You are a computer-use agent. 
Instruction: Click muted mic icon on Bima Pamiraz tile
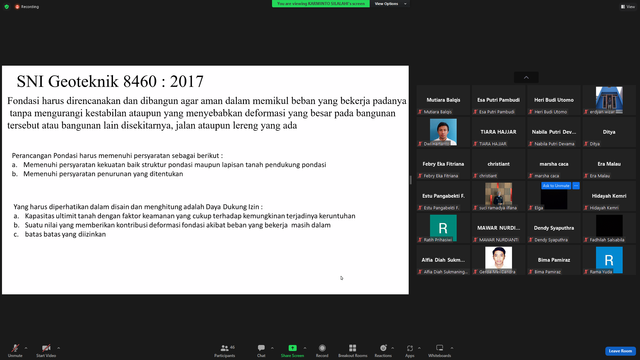tap(531, 272)
